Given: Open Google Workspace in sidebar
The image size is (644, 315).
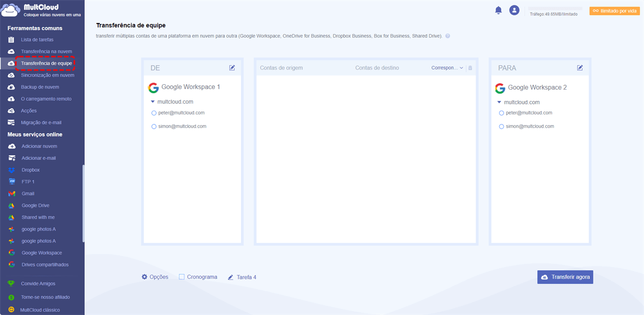Looking at the screenshot, I should coord(42,253).
